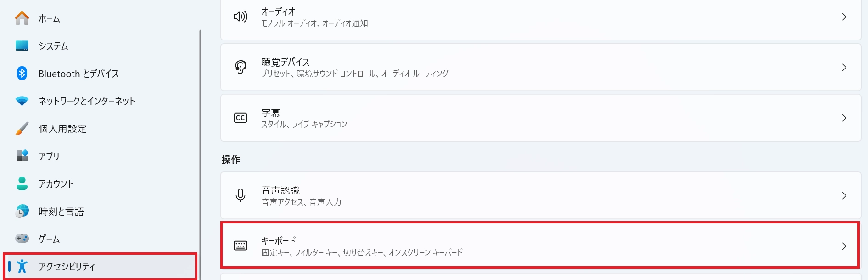Screen dimensions: 868x280
Task: Click the Bluetooth icon in sidebar
Action: [x=22, y=74]
